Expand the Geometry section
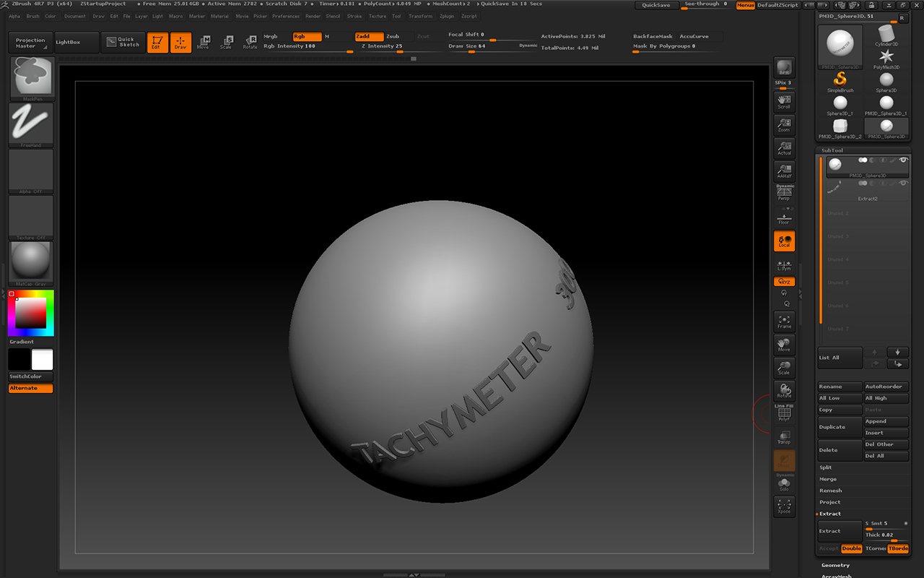This screenshot has height=578, width=924. (x=835, y=565)
